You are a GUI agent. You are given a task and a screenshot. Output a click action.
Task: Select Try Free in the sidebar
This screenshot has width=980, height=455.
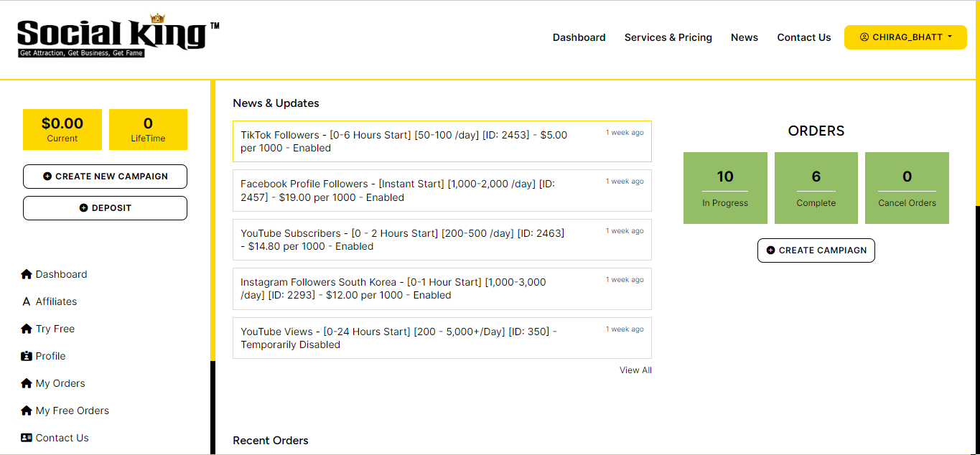point(48,329)
